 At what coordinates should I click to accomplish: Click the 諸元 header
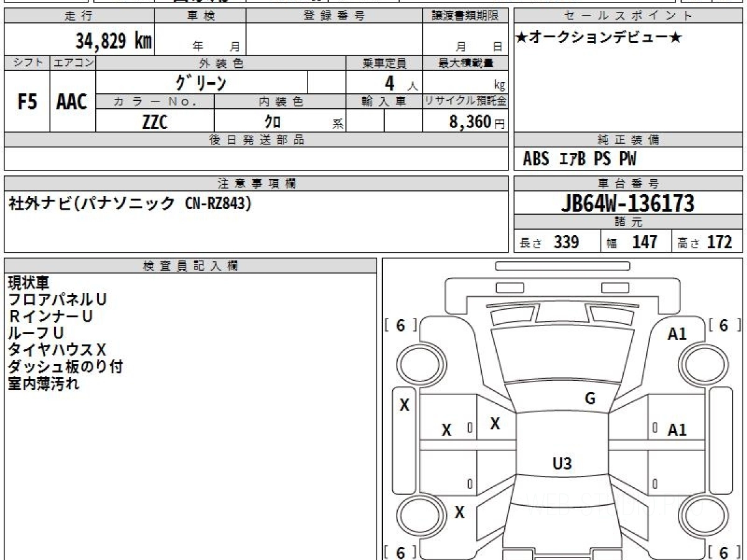point(628,222)
